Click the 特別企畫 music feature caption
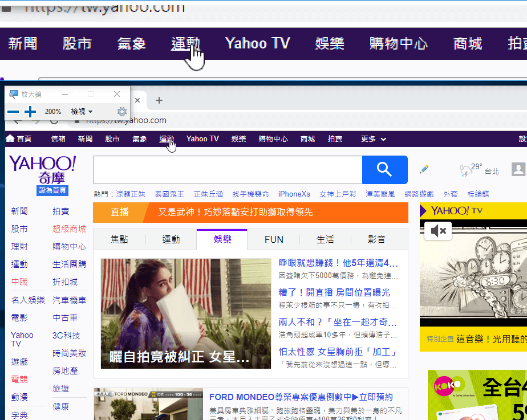The height and width of the screenshot is (420, 527). (477, 339)
